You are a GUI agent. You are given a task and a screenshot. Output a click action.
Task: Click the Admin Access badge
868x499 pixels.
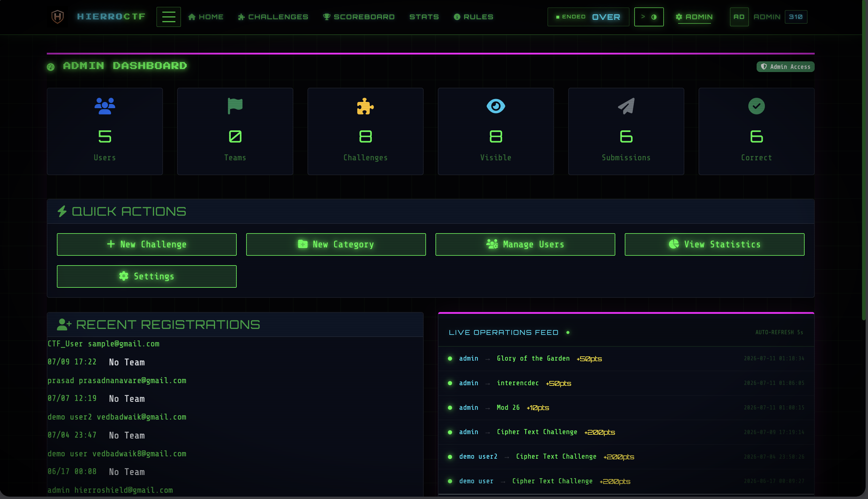(785, 67)
